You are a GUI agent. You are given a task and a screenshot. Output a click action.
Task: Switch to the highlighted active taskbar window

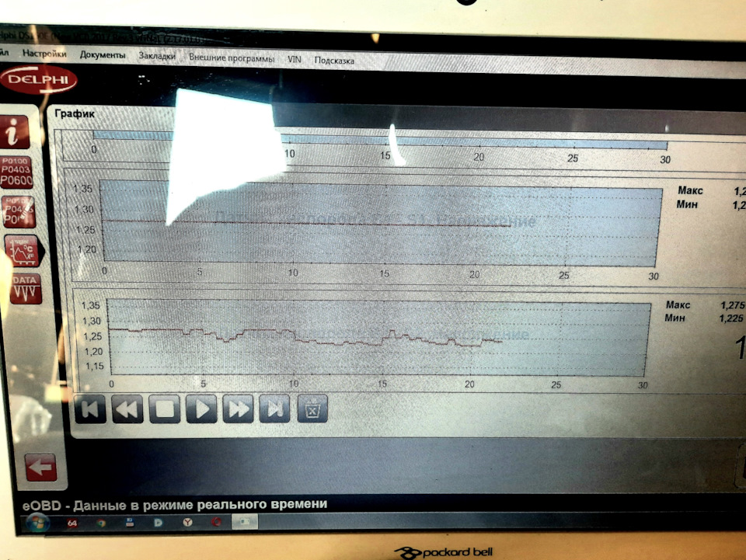[x=245, y=521]
